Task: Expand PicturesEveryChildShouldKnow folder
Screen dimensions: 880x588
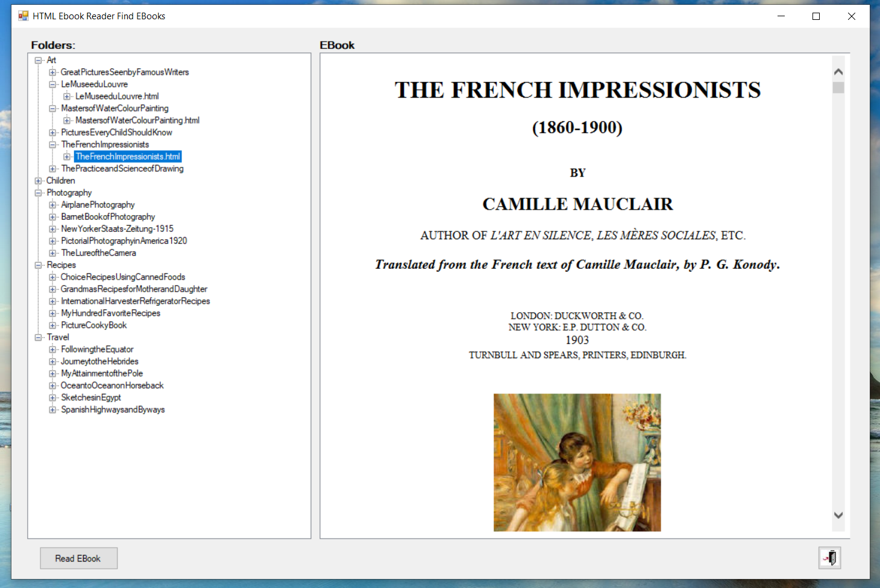Action: click(x=52, y=133)
